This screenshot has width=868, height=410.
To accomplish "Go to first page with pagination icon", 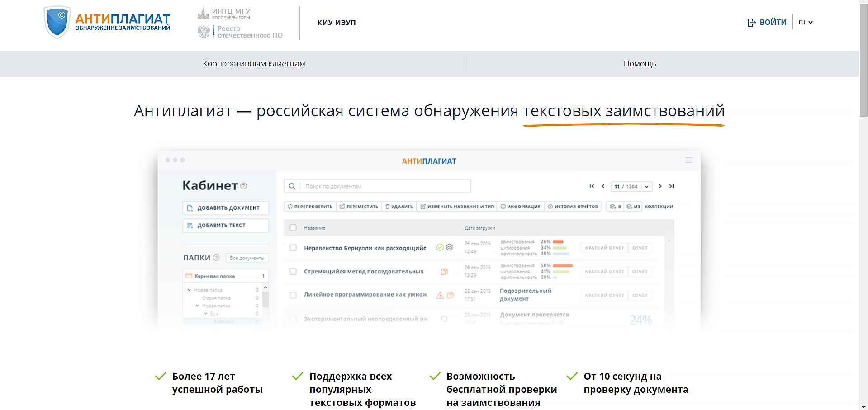I will (x=592, y=186).
